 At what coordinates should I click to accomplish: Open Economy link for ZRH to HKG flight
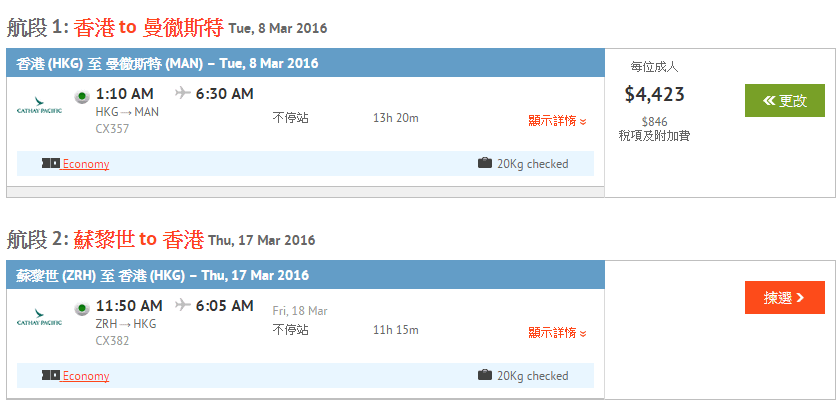coord(86,376)
